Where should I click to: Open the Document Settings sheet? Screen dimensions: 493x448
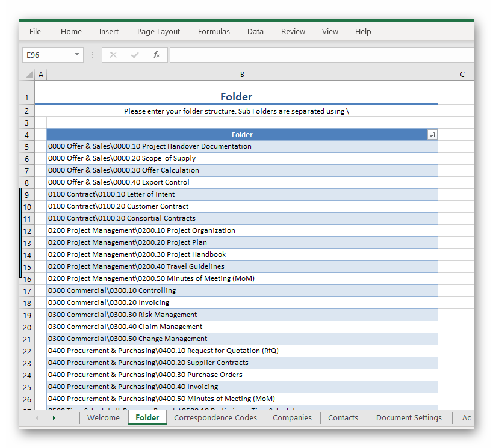click(x=409, y=417)
